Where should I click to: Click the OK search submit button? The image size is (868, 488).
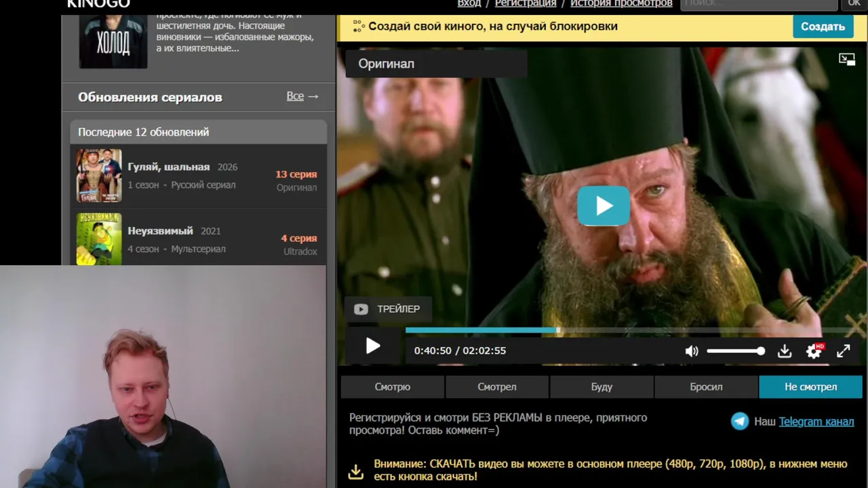(854, 3)
